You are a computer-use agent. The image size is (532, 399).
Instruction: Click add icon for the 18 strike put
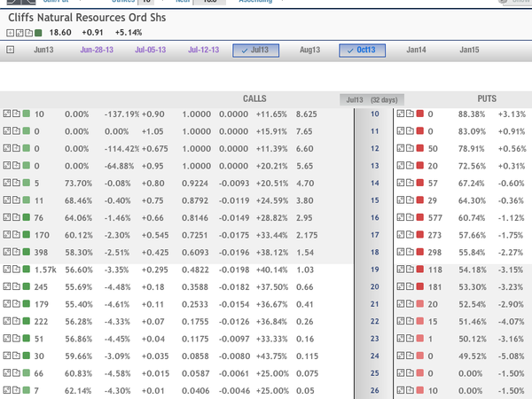(x=410, y=252)
